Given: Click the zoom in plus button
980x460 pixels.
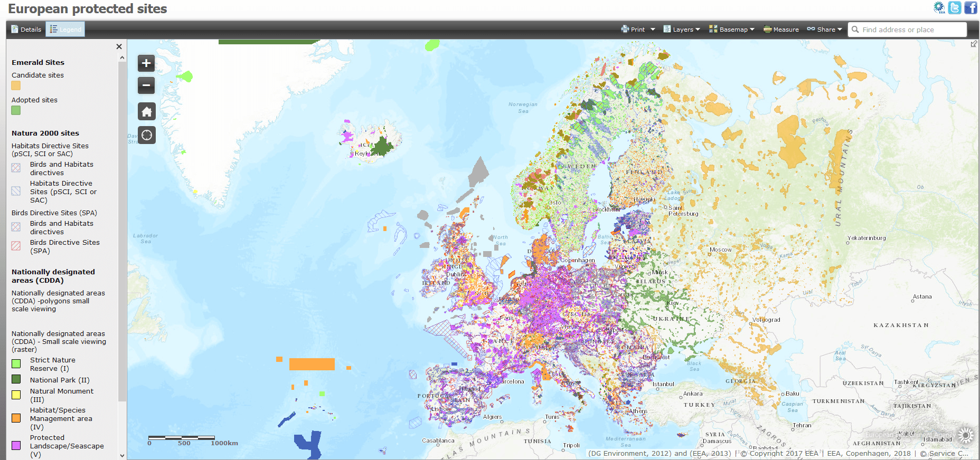Looking at the screenshot, I should 147,63.
